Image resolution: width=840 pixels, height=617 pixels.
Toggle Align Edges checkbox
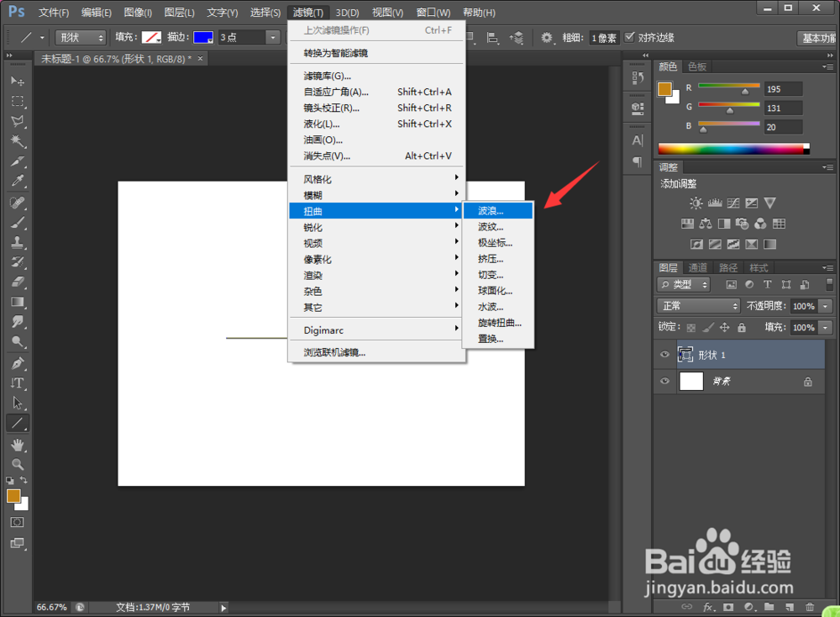click(629, 37)
